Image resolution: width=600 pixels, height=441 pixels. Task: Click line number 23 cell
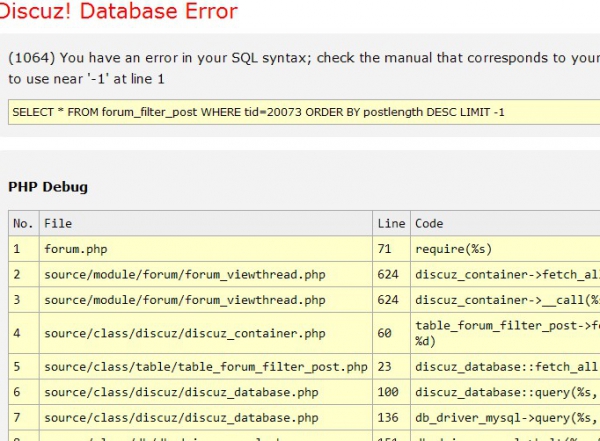point(391,366)
